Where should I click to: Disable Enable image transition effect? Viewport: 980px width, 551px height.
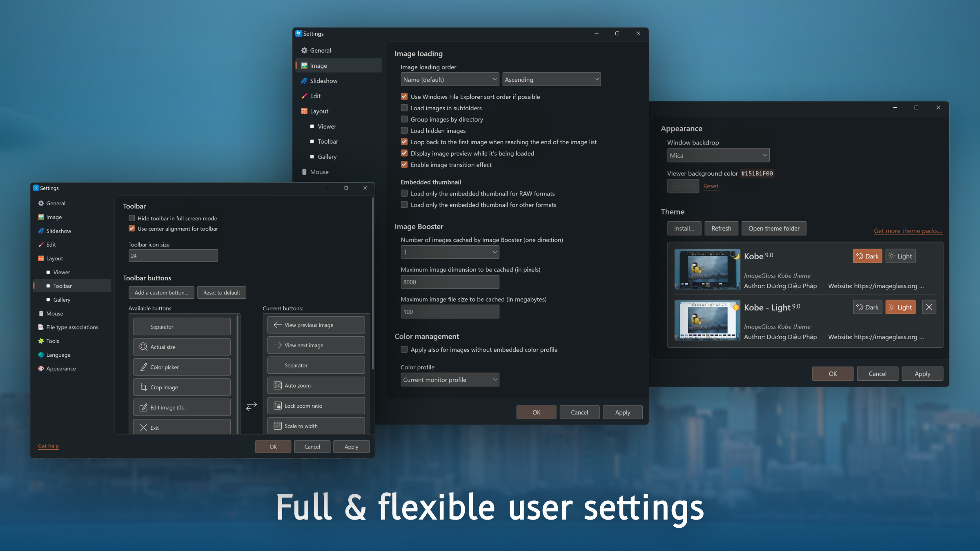pos(404,164)
